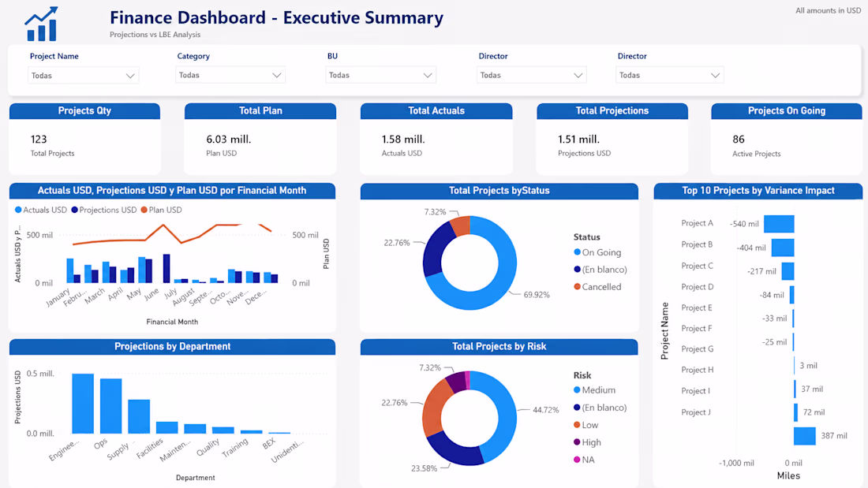Click the Project C variance bar
This screenshot has width=868, height=488.
click(x=788, y=271)
